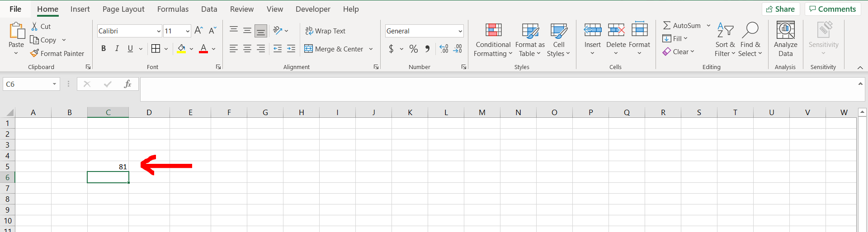Viewport: 868px width, 232px height.
Task: Click Decrease Decimal icon
Action: coord(458,49)
